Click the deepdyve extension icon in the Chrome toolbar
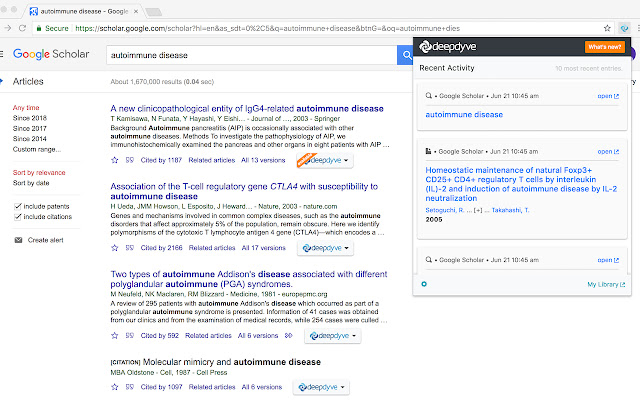This screenshot has height=400, width=640. point(624,28)
